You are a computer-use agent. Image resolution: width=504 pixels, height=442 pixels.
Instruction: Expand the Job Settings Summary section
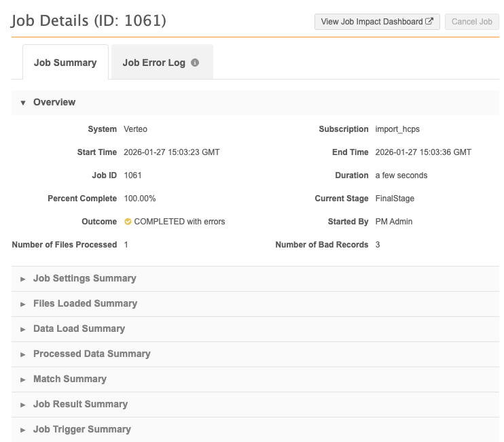[x=84, y=278]
